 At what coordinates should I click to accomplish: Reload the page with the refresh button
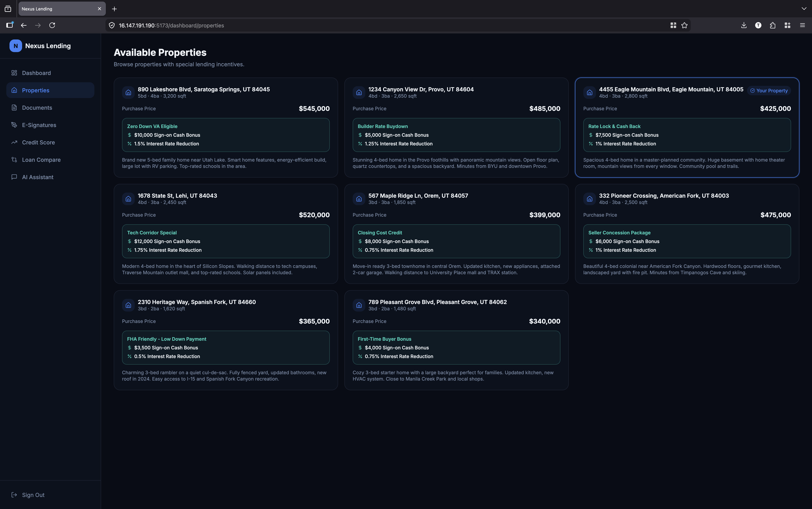[52, 25]
